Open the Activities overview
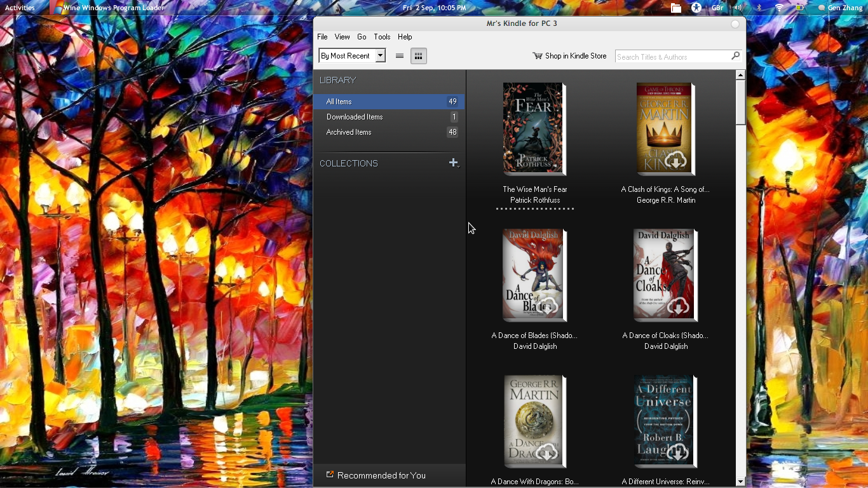Image resolution: width=868 pixels, height=488 pixels. 20,8
